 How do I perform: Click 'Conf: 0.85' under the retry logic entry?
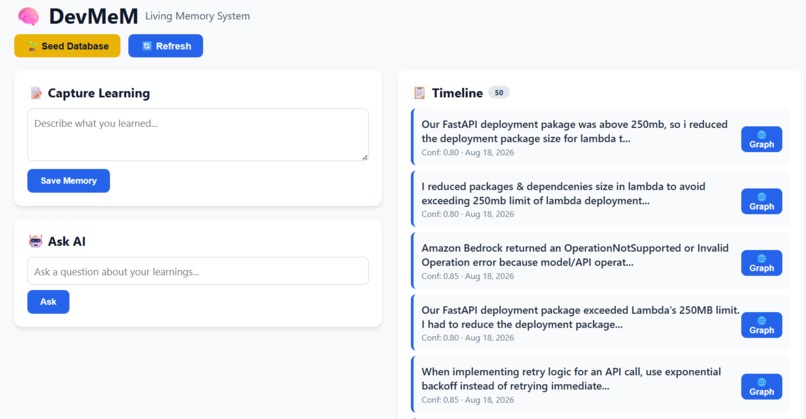pyautogui.click(x=440, y=400)
